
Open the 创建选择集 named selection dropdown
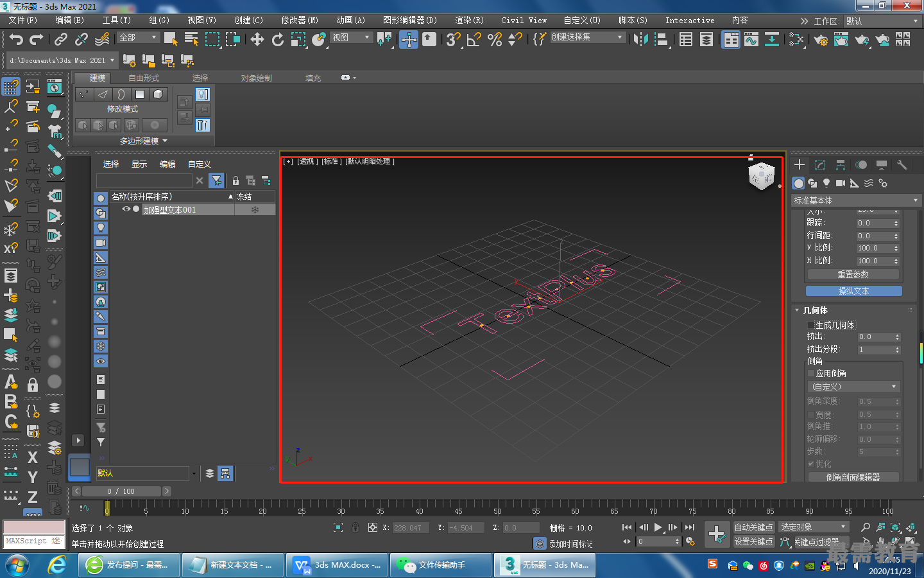(x=587, y=37)
